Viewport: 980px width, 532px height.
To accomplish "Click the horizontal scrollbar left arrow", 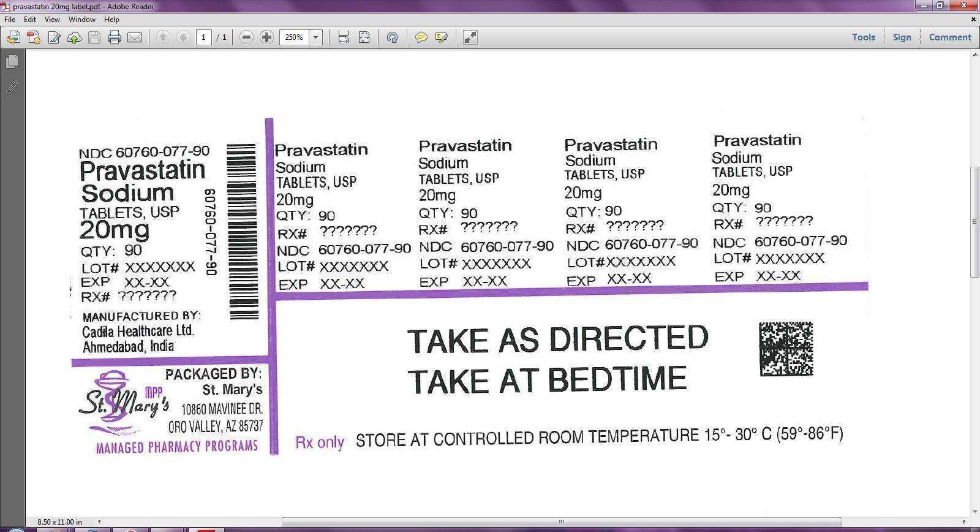I will pyautogui.click(x=100, y=522).
